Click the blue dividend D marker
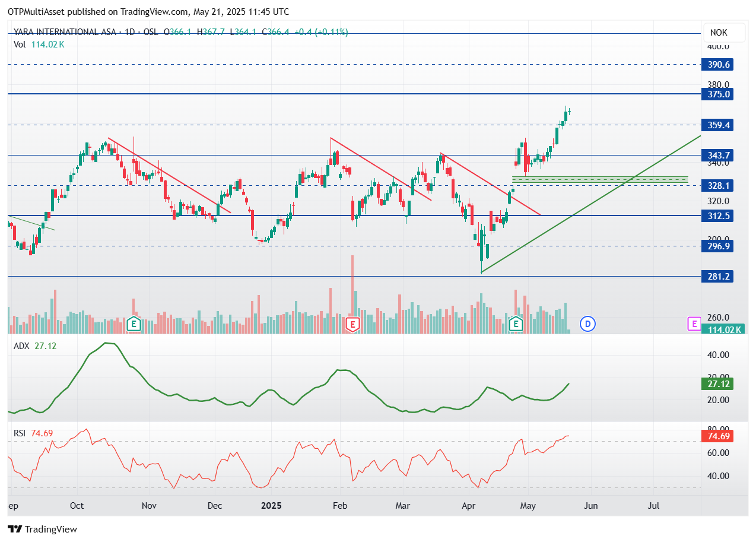This screenshot has height=542, width=756. coord(587,324)
